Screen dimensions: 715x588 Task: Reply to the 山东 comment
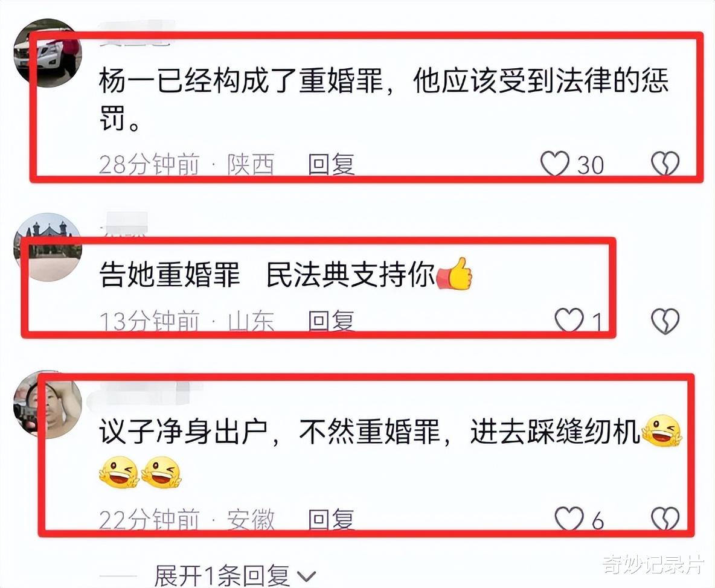(x=332, y=321)
